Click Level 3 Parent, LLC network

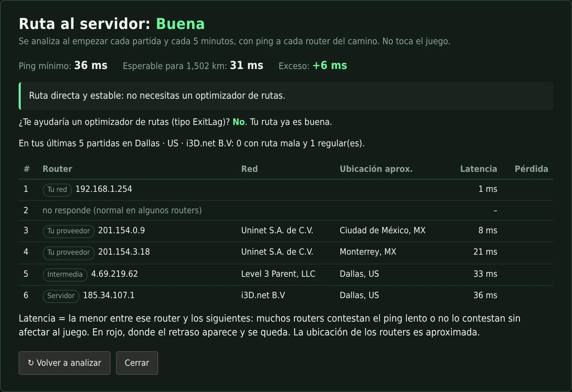click(x=278, y=274)
